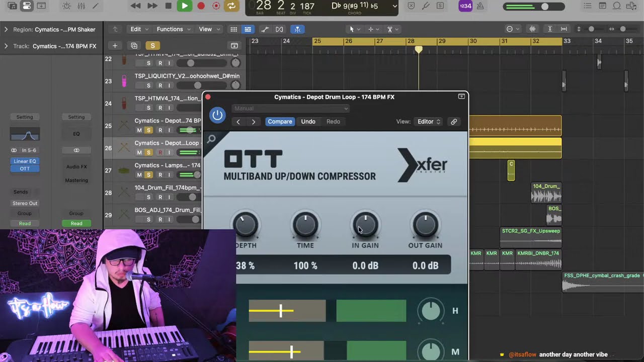
Task: Expand the Track inspector disclosure triangle
Action: point(6,46)
